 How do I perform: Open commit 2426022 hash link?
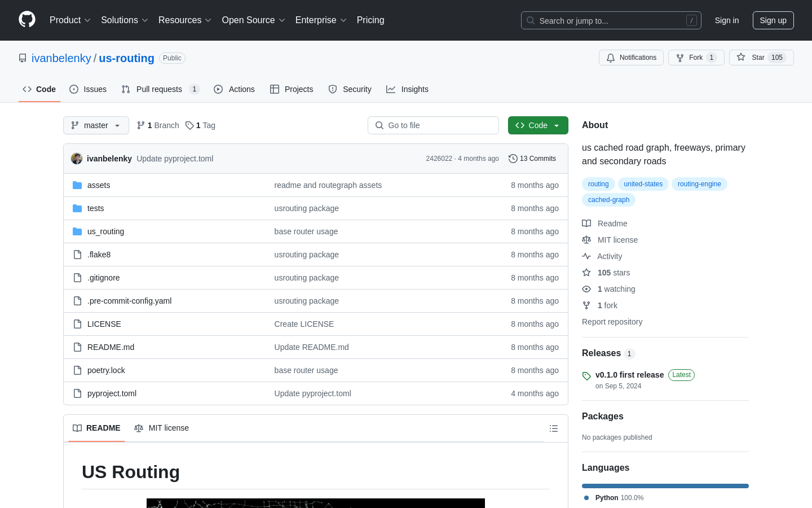pyautogui.click(x=439, y=159)
